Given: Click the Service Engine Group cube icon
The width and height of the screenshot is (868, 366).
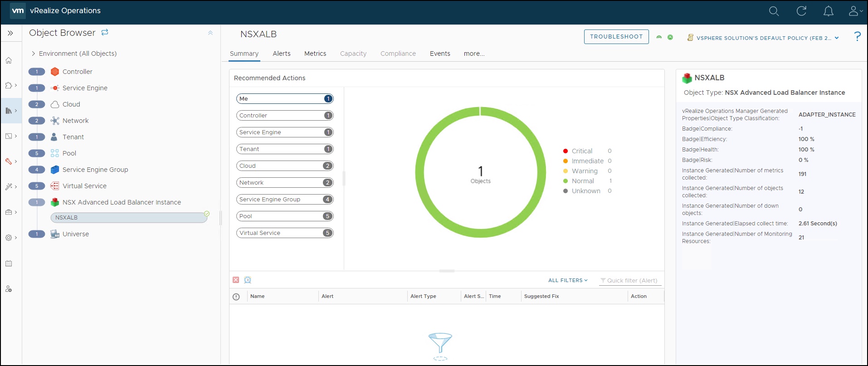Looking at the screenshot, I should [55, 170].
